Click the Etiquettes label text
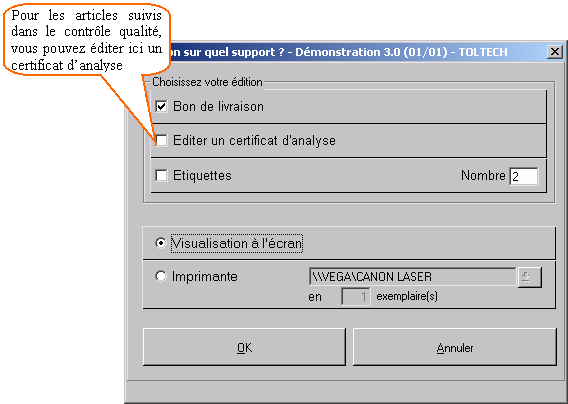 point(202,175)
